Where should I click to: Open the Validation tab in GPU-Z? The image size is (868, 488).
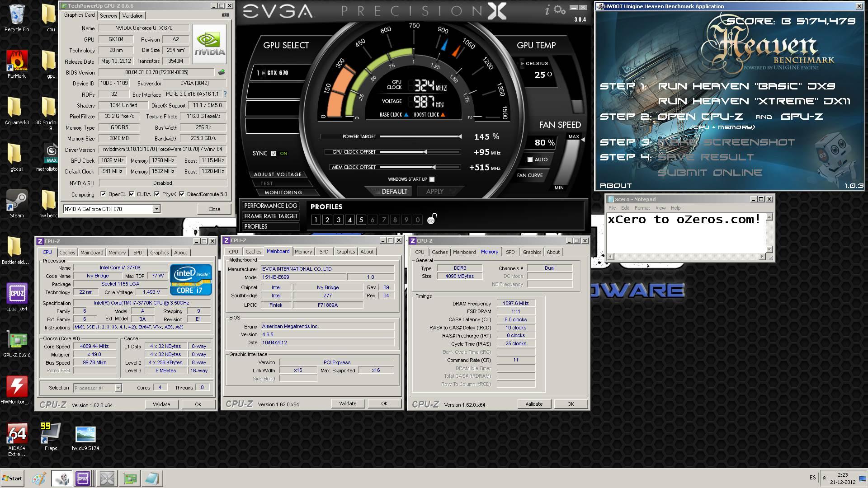[x=133, y=15]
